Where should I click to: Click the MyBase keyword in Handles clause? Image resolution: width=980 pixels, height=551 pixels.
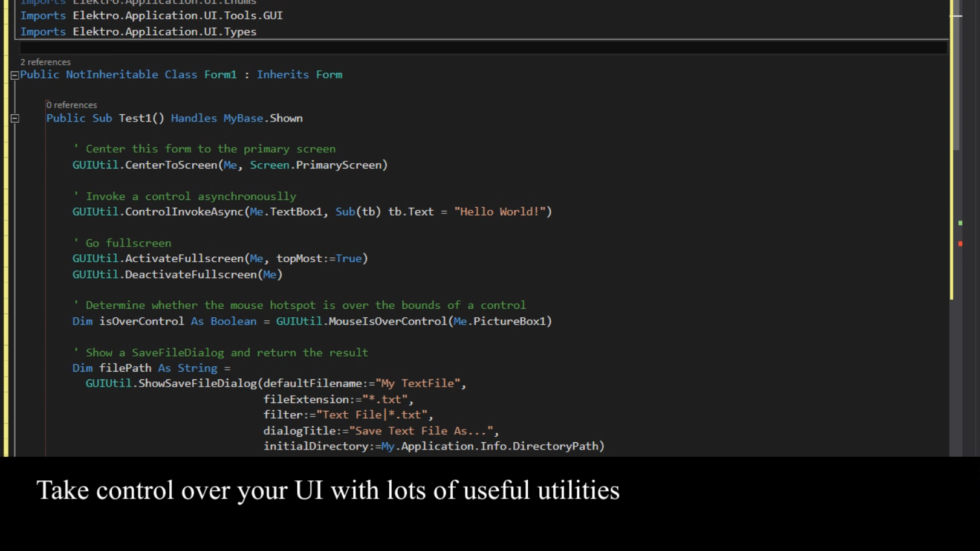point(243,118)
